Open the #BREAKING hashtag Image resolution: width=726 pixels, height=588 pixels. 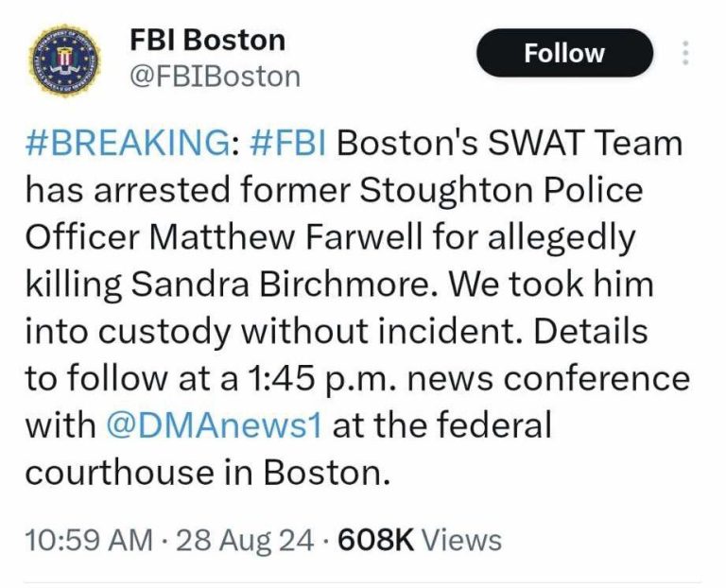[x=128, y=143]
